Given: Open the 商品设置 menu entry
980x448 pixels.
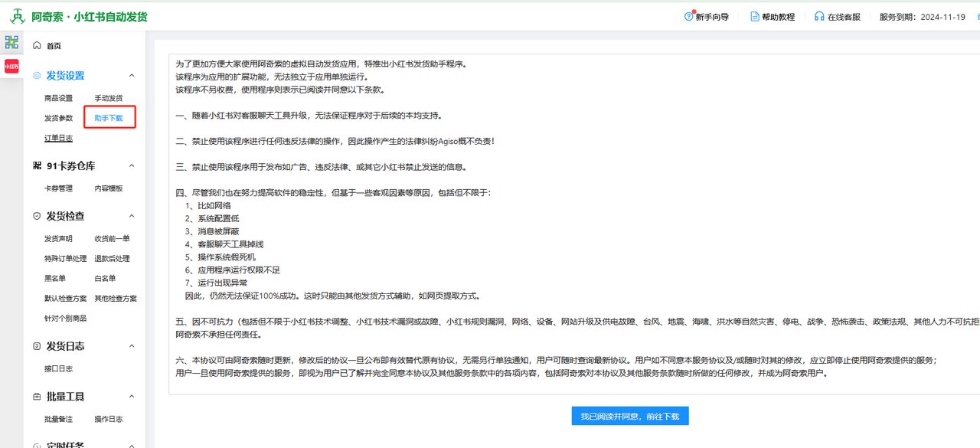Looking at the screenshot, I should pyautogui.click(x=59, y=98).
